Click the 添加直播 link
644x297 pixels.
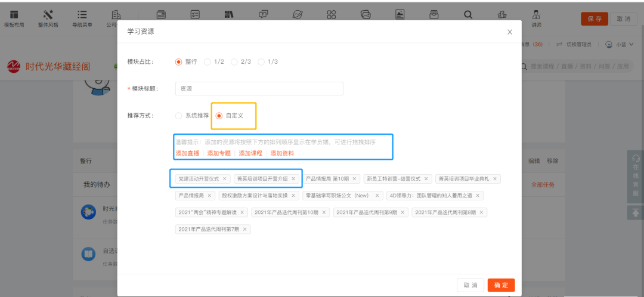pos(187,153)
